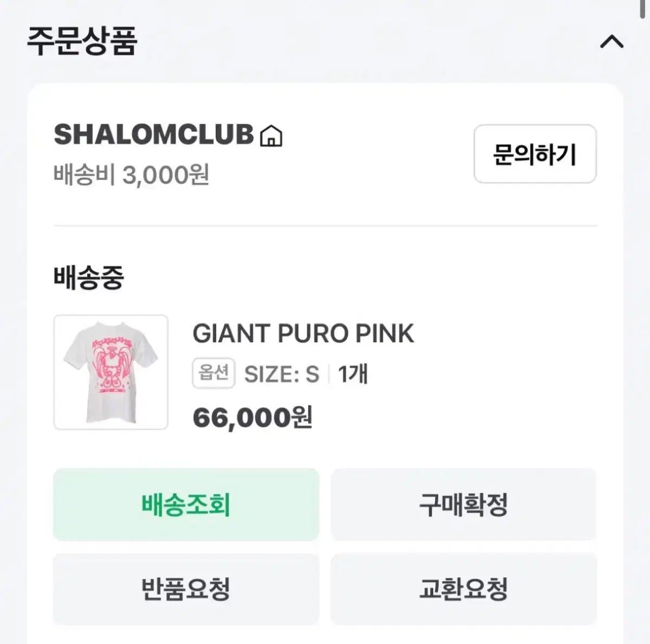Open the GIANT PURO PINK t-shirt thumbnail
Viewport: 650px width, 644px height.
pyautogui.click(x=111, y=372)
